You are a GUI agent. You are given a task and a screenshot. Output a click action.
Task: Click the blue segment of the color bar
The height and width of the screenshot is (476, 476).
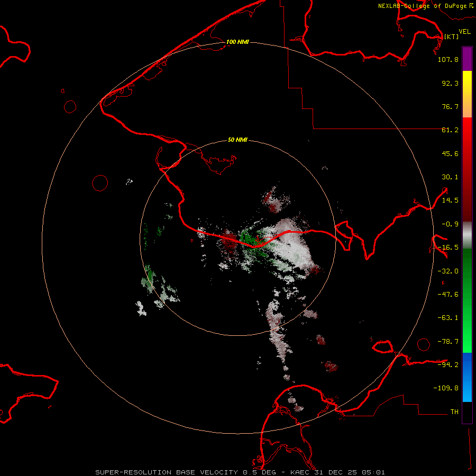coord(467,377)
